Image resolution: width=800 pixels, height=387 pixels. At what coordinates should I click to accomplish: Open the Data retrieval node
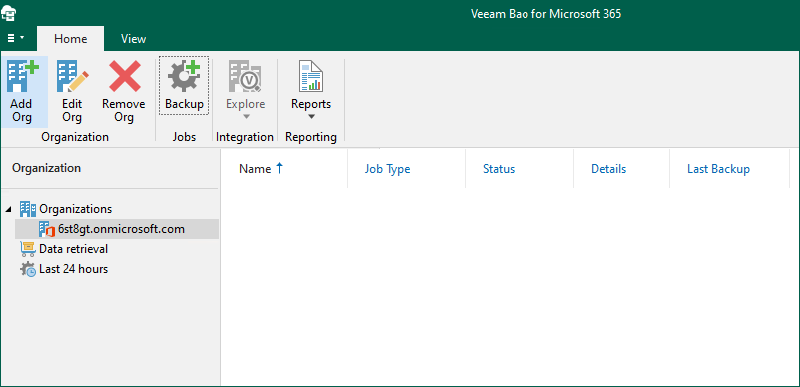[73, 249]
